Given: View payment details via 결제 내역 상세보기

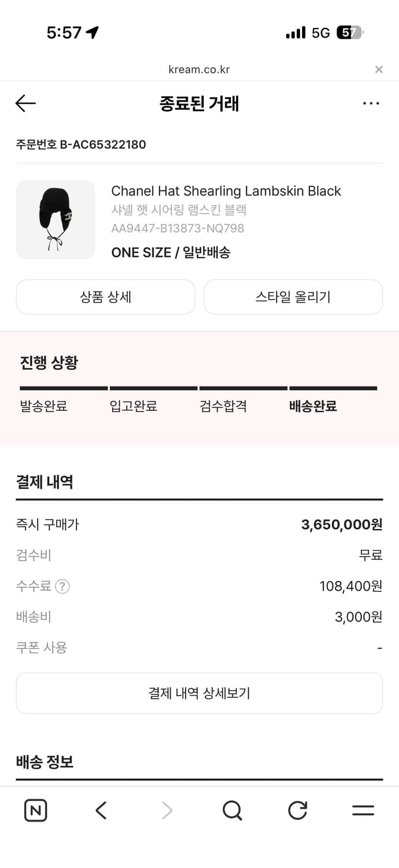Looking at the screenshot, I should 199,693.
